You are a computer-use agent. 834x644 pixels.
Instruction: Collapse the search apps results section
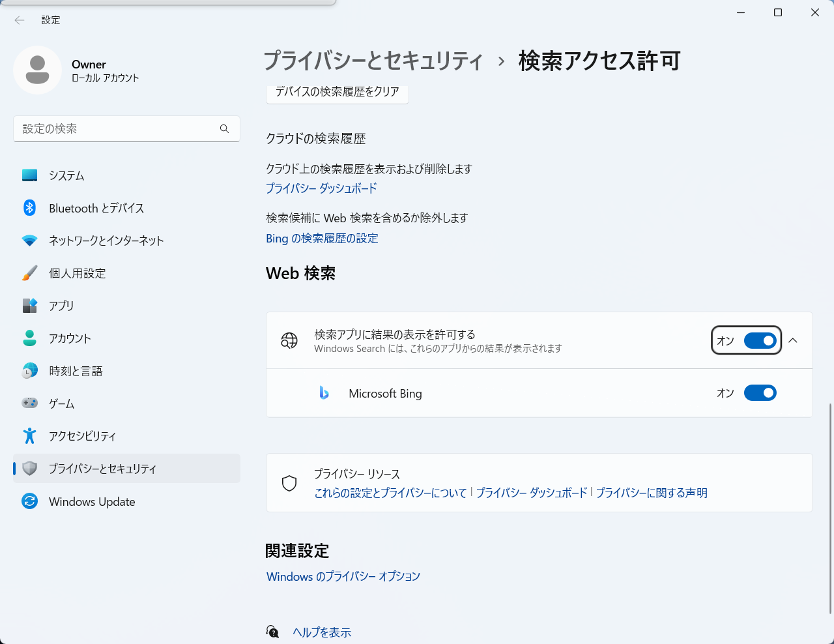pyautogui.click(x=793, y=340)
